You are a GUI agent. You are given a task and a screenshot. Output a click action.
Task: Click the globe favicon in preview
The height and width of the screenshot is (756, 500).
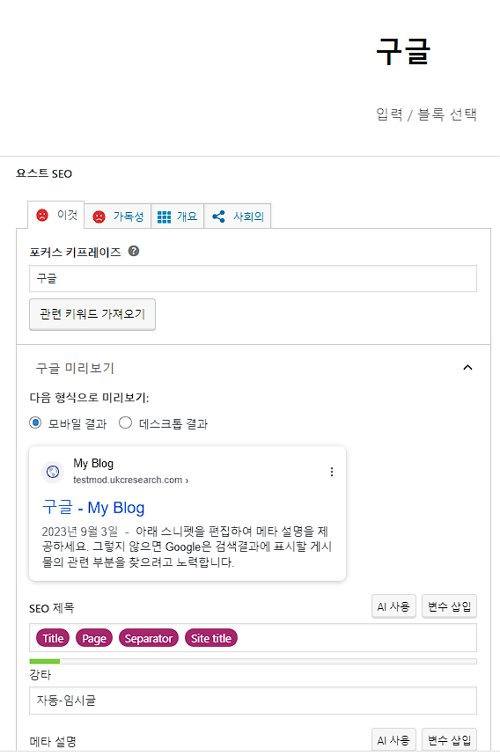click(x=53, y=472)
